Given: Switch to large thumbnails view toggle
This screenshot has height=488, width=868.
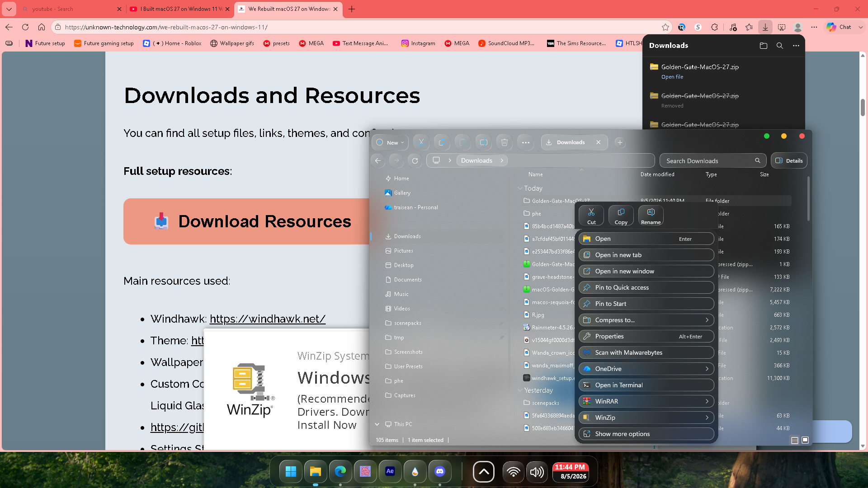Looking at the screenshot, I should click(x=805, y=440).
